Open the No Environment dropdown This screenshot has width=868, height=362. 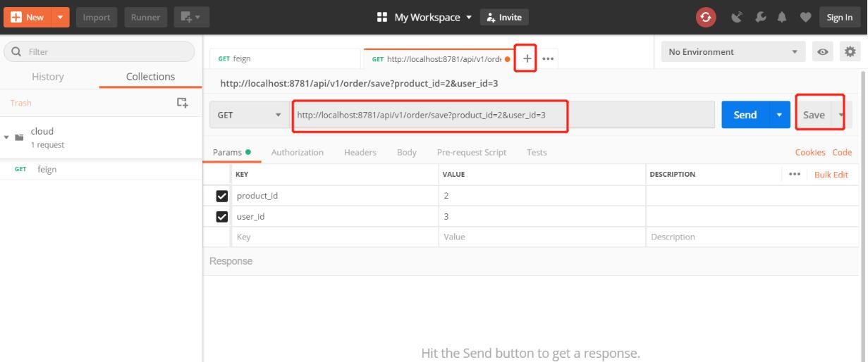[733, 51]
